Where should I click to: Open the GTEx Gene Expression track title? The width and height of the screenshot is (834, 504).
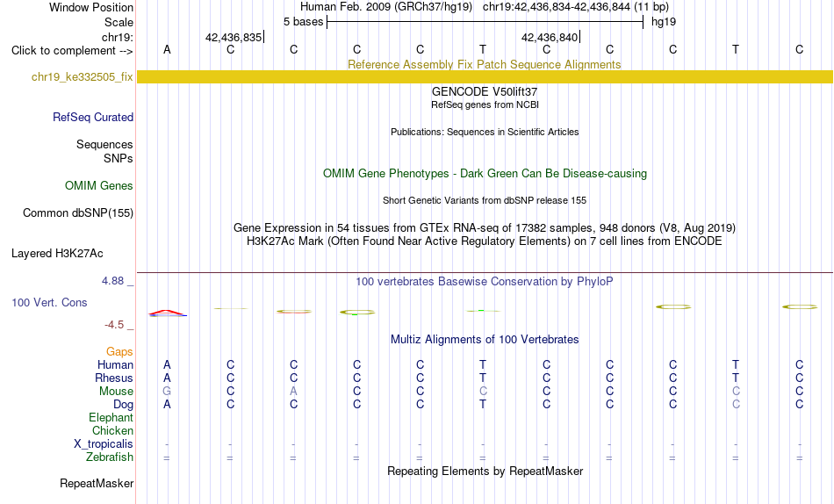point(485,227)
